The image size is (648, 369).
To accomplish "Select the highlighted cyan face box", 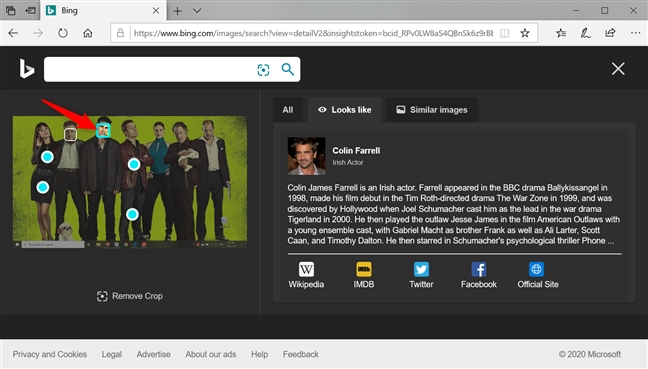I will [x=103, y=130].
